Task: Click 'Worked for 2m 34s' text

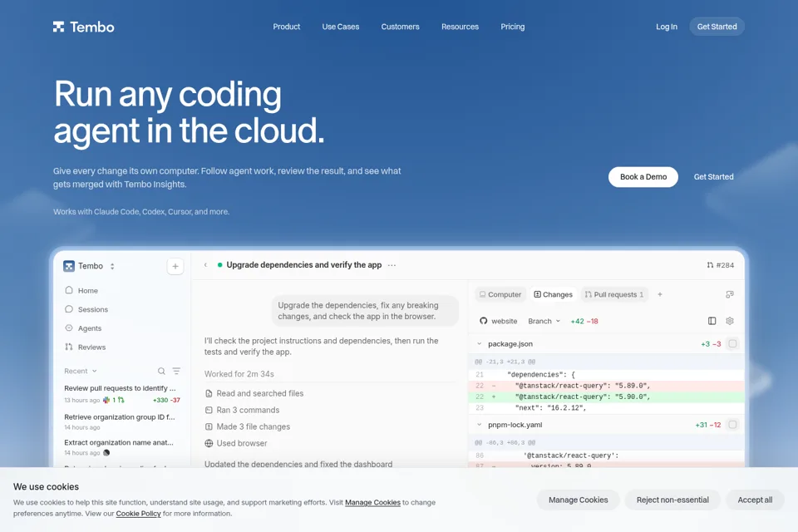Action: pyautogui.click(x=239, y=374)
